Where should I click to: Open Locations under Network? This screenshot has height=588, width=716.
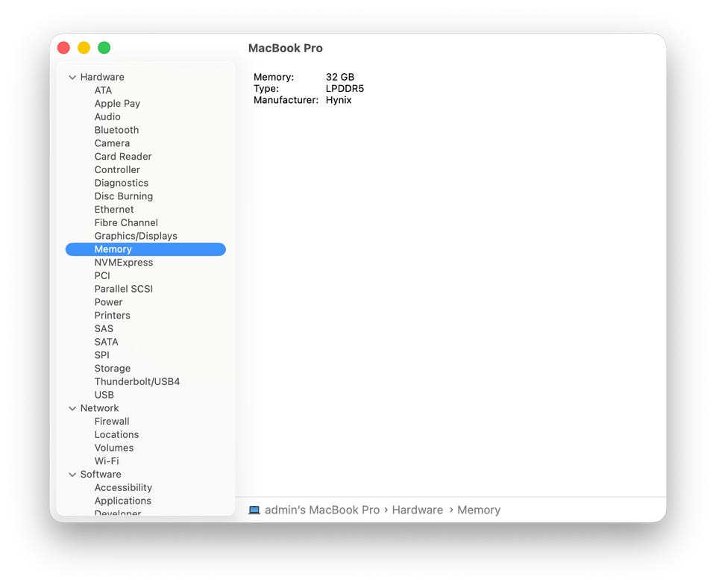point(116,435)
